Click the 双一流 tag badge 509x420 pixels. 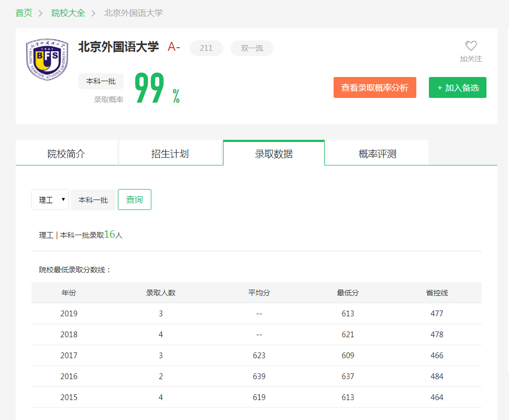pos(252,48)
